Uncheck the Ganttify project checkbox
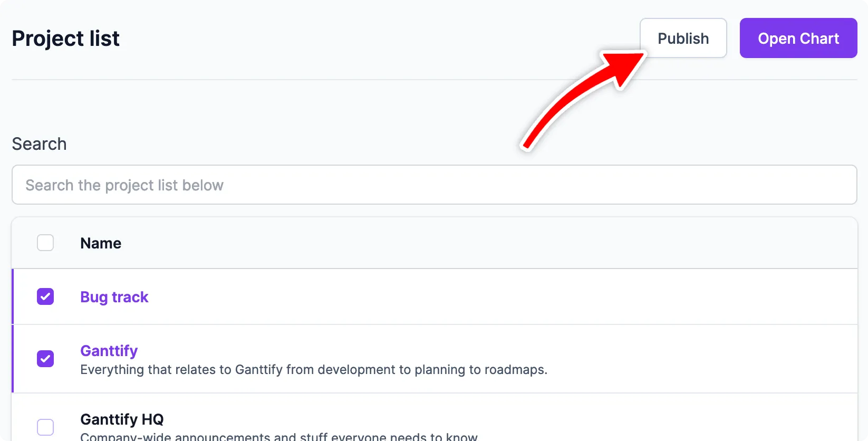868x441 pixels. point(45,359)
